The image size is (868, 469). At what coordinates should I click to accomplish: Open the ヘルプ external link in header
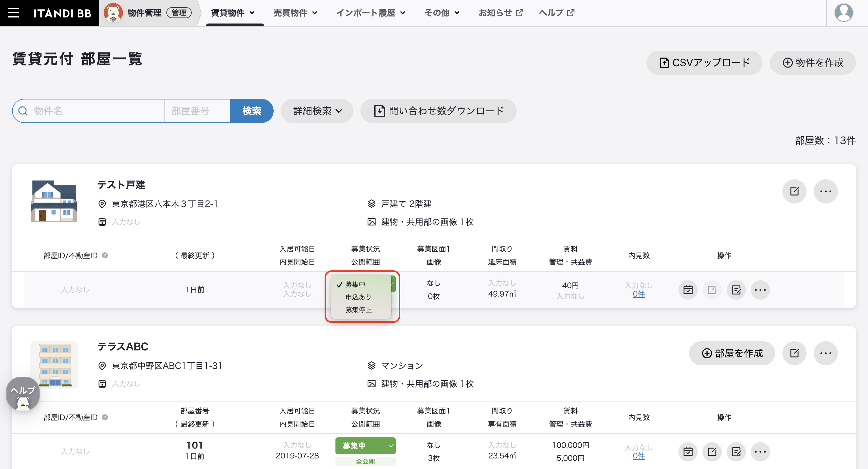[x=557, y=13]
